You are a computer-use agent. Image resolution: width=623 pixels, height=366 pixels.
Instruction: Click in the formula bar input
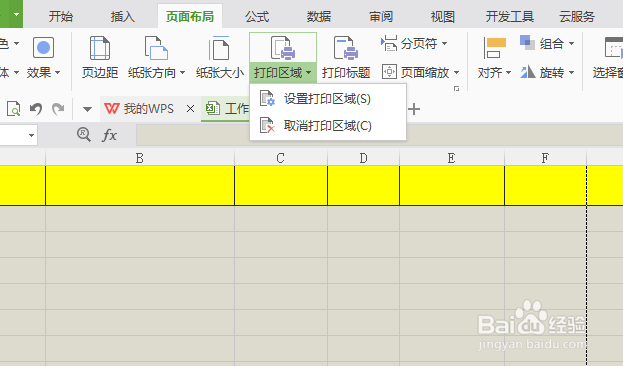tap(379, 135)
